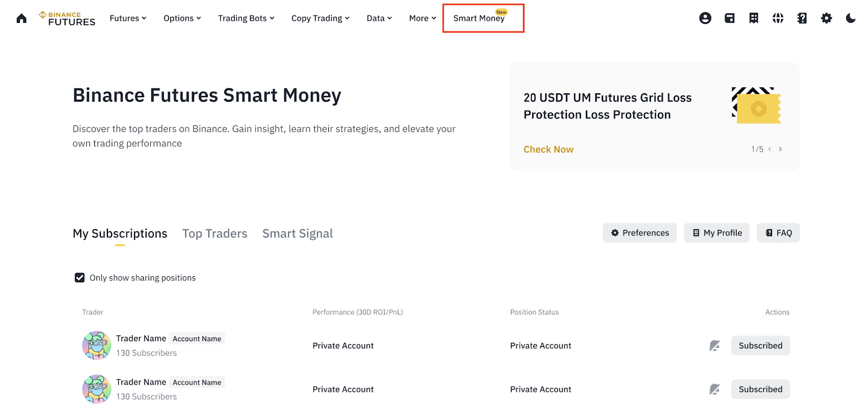868x414 pixels.
Task: Click the globe language icon
Action: pyautogui.click(x=778, y=18)
